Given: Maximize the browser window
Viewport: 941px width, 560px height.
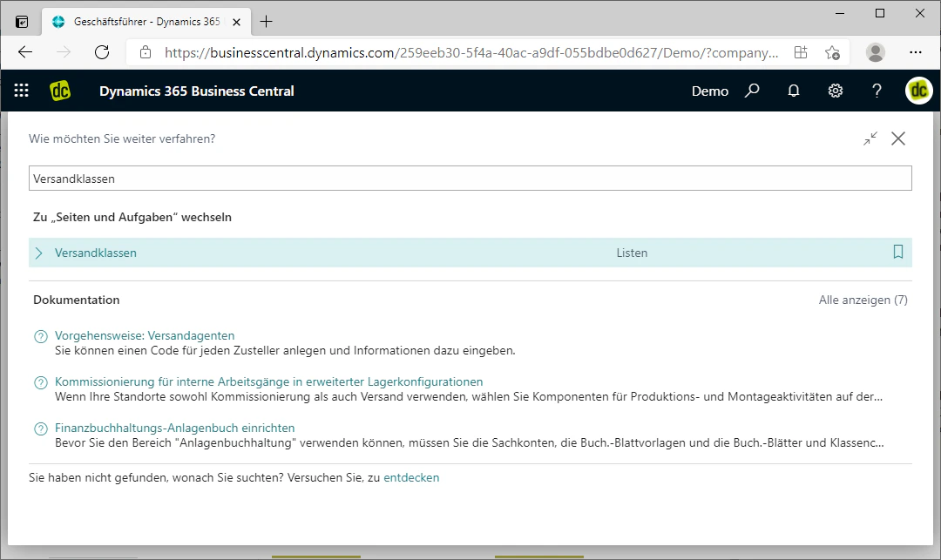Looking at the screenshot, I should point(880,13).
